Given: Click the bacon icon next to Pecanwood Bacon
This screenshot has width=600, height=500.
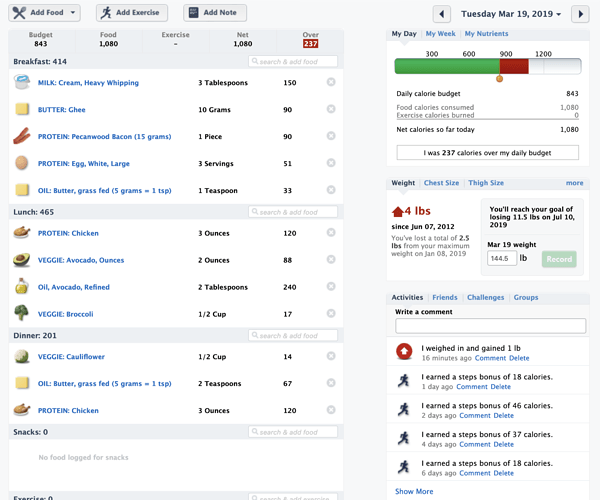Looking at the screenshot, I should pyautogui.click(x=22, y=136).
